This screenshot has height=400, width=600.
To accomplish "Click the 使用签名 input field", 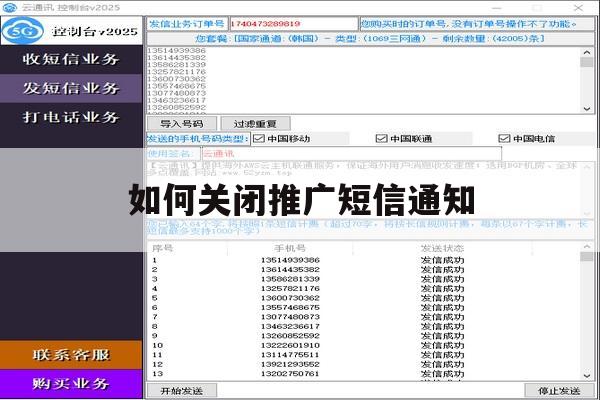I will pyautogui.click(x=352, y=154).
